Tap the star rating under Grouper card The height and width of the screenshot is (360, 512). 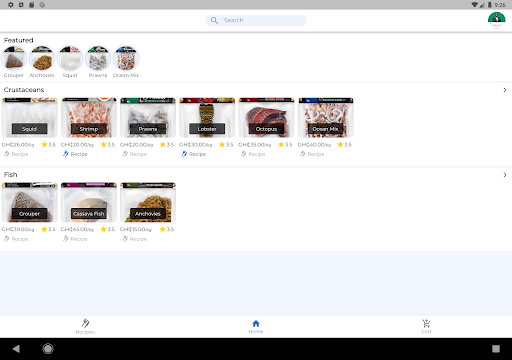48,229
